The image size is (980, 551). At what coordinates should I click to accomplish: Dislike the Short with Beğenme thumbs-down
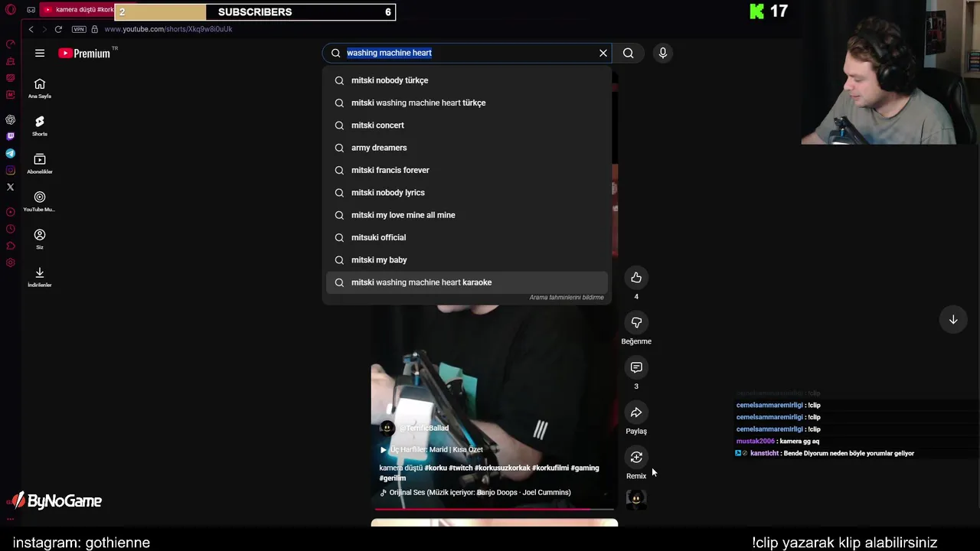pos(636,322)
